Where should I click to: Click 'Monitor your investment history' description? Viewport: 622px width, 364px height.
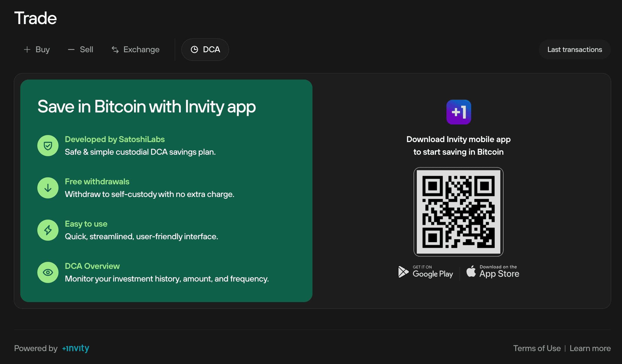[167, 279]
